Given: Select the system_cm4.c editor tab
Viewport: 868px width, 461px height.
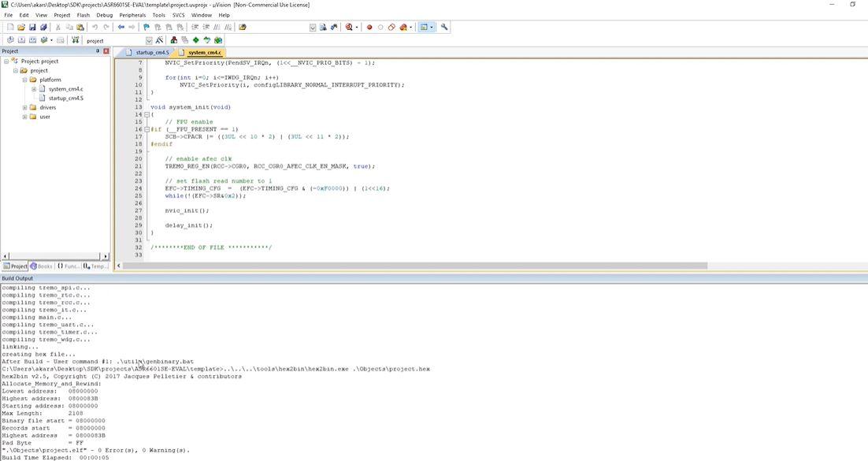Looking at the screenshot, I should (x=200, y=53).
